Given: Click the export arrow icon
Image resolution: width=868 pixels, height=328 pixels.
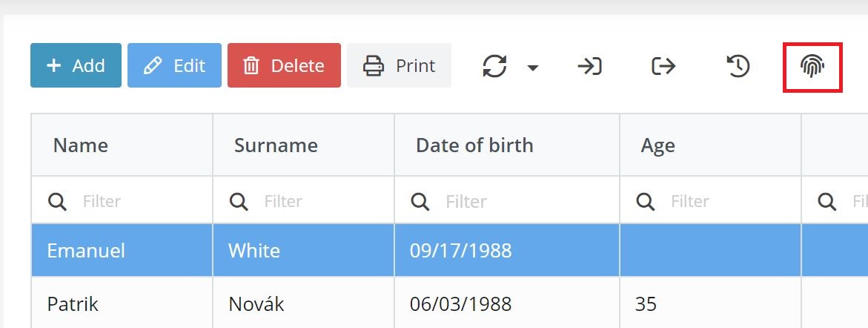Looking at the screenshot, I should [x=663, y=67].
